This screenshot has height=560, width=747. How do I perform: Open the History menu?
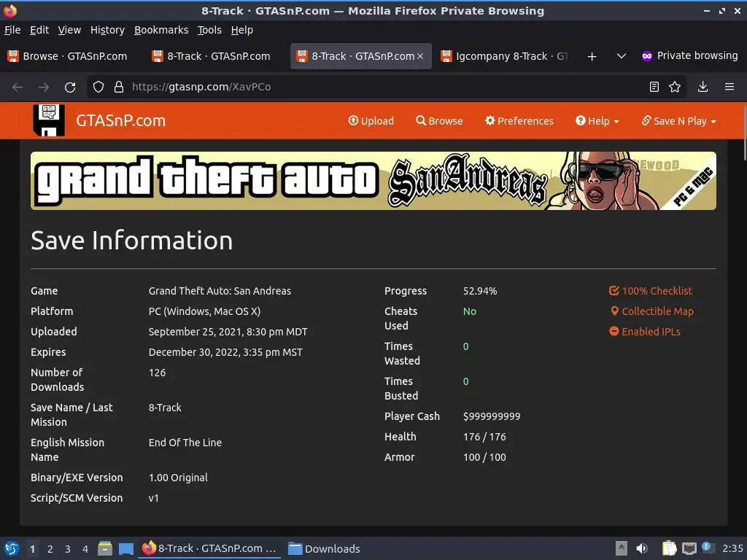tap(107, 30)
